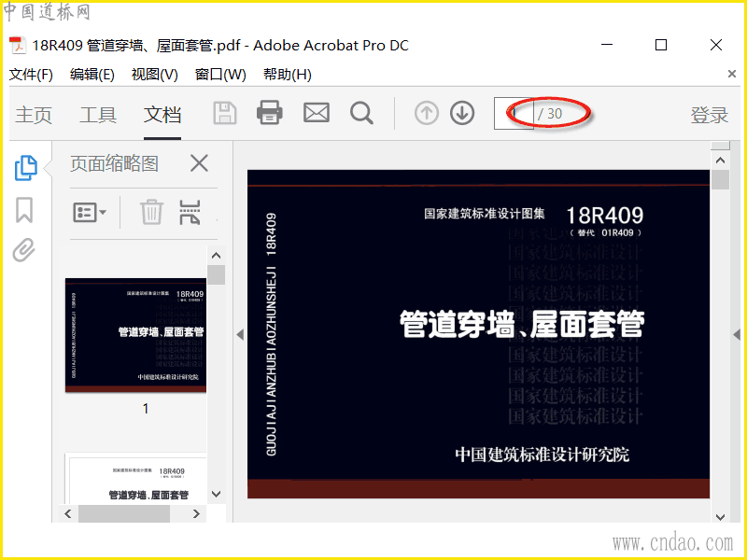Click thumbnails horizontal scroll right arrow
747x560 pixels.
(196, 513)
